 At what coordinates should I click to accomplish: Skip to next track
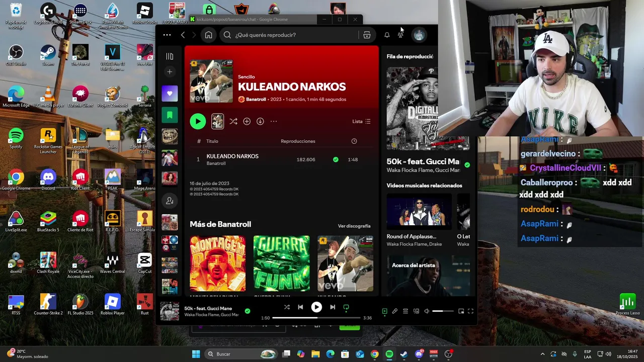point(333,307)
